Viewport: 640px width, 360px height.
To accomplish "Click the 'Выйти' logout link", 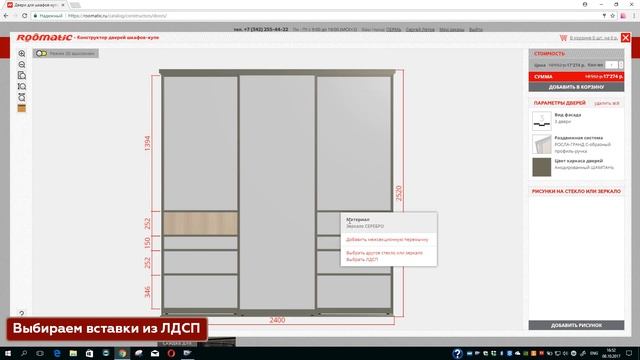I will point(476,29).
